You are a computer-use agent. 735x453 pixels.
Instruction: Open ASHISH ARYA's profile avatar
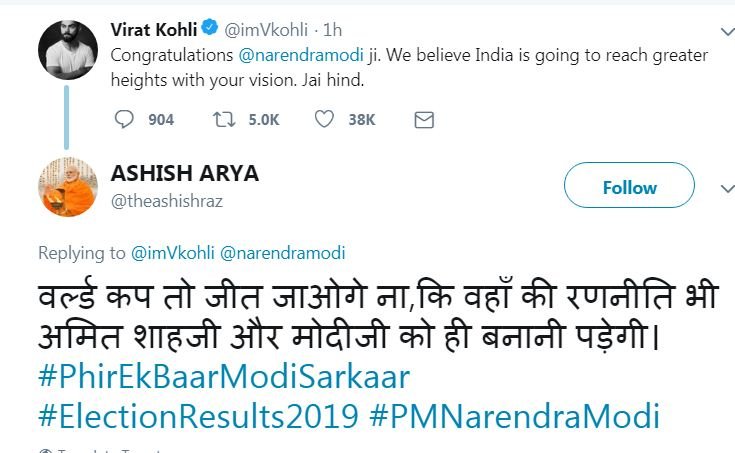[x=68, y=187]
